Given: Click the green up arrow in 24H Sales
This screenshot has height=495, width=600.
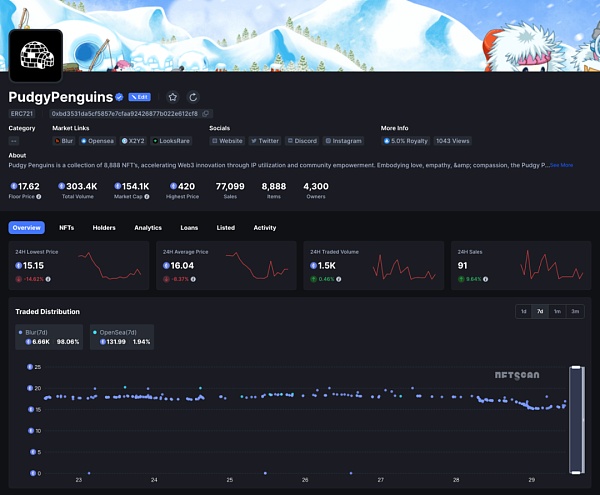Looking at the screenshot, I should (x=461, y=279).
